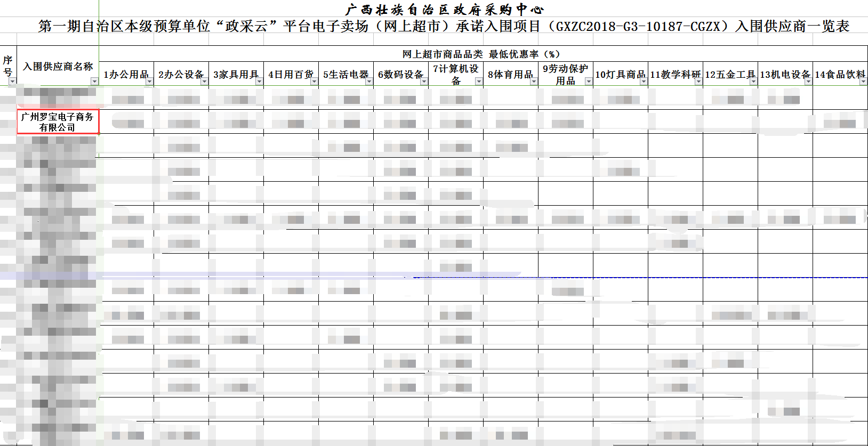Click the 6数码设备 filter arrow
The image size is (868, 446).
424,82
